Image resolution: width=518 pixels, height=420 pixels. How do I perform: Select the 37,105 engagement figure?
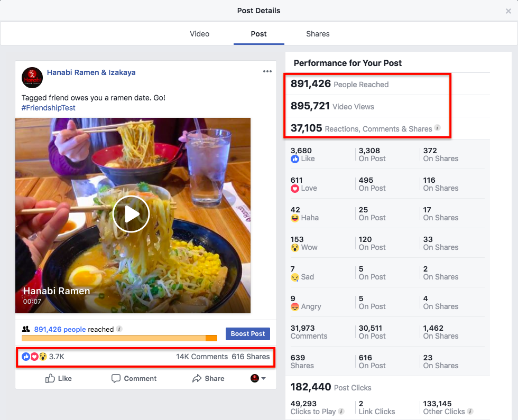point(306,128)
